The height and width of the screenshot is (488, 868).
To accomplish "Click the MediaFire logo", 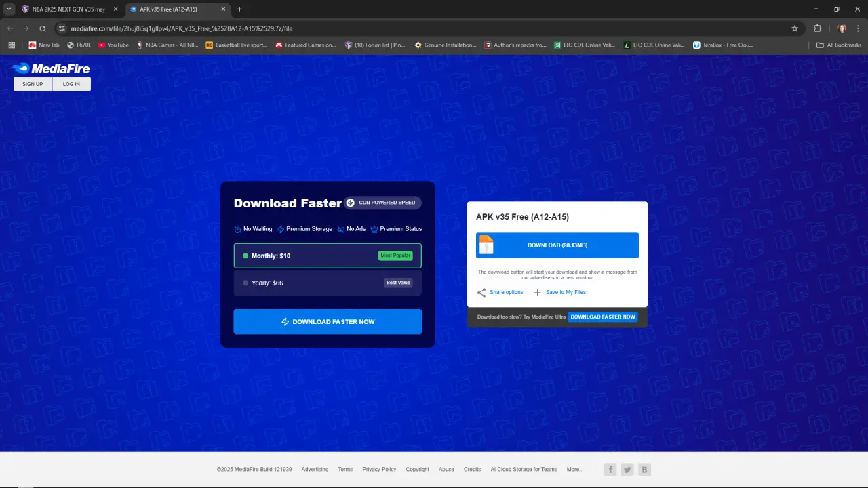I will (50, 68).
